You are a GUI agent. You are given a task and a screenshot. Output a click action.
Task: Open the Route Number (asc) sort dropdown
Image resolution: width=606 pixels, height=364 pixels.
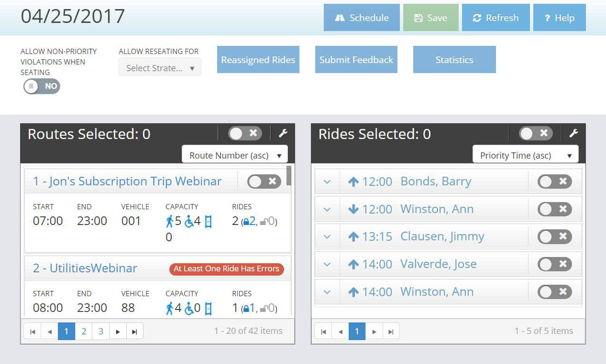[234, 154]
